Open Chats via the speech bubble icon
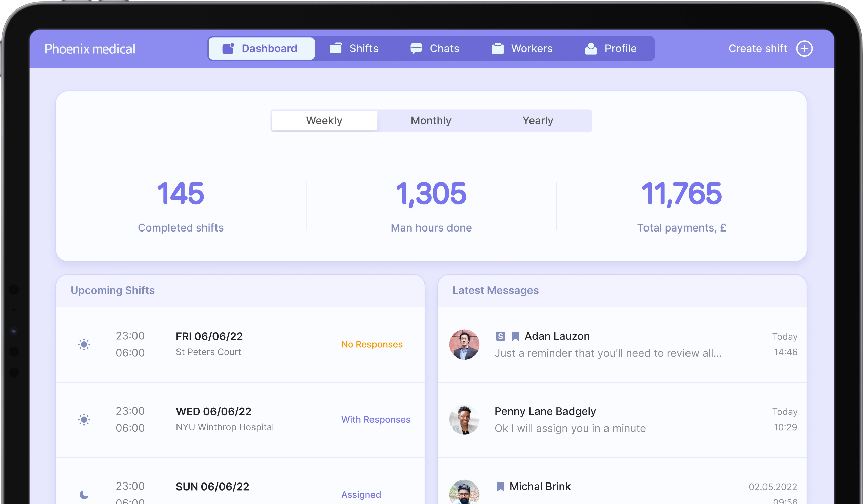863x504 pixels. click(417, 48)
